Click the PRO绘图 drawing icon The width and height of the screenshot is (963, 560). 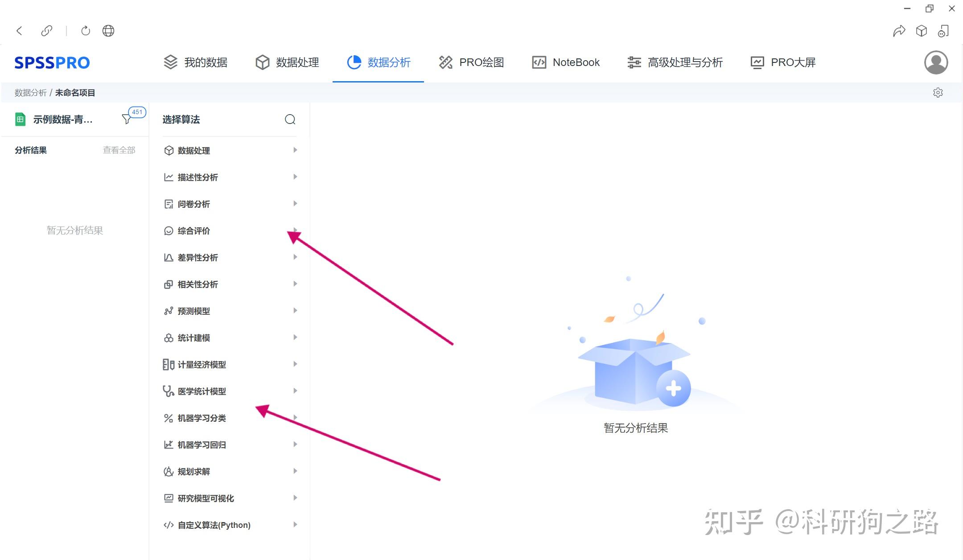(x=445, y=62)
